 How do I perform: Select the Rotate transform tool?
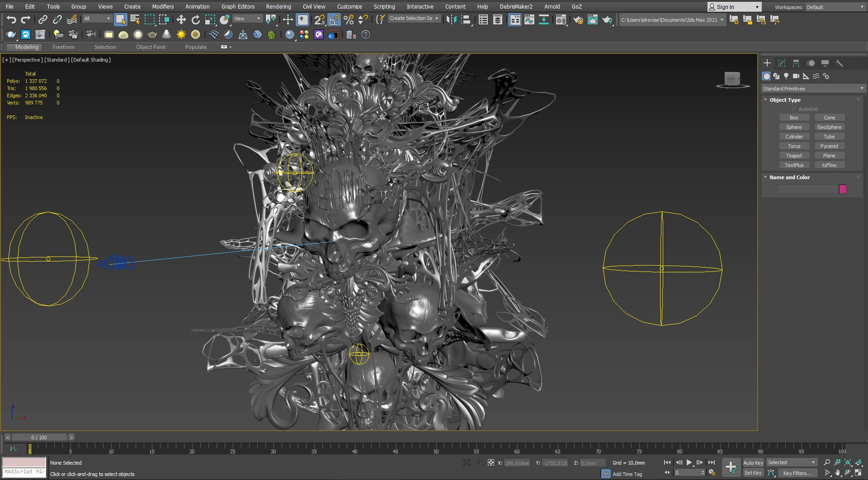point(195,19)
